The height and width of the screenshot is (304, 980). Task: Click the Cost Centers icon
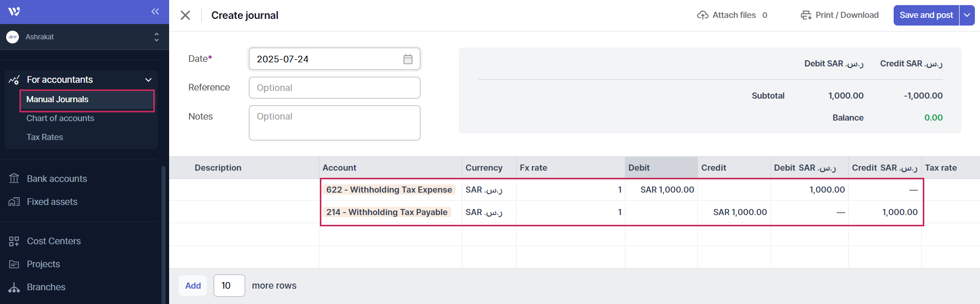(x=14, y=241)
